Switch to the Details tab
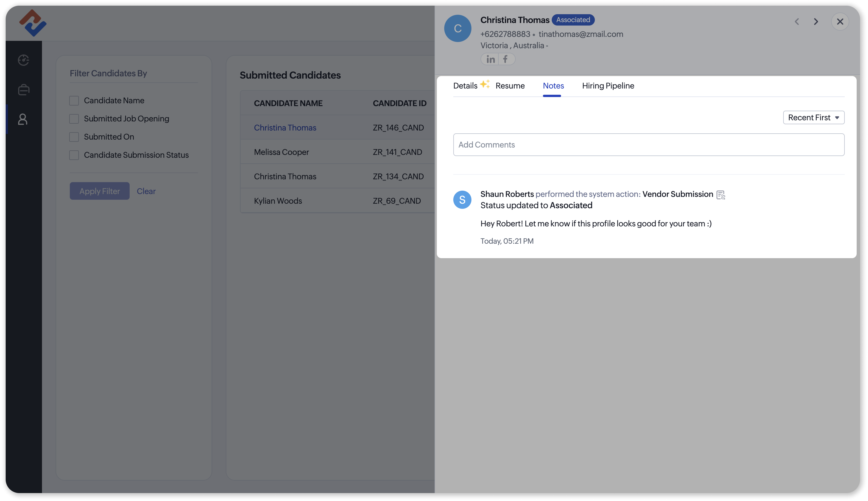Viewport: 868px width, 501px height. pos(465,86)
